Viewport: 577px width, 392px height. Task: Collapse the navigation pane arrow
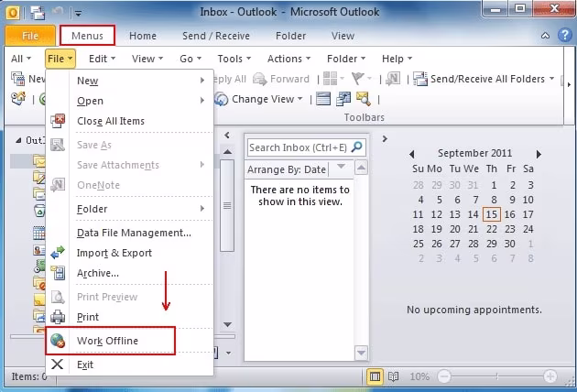tap(227, 135)
